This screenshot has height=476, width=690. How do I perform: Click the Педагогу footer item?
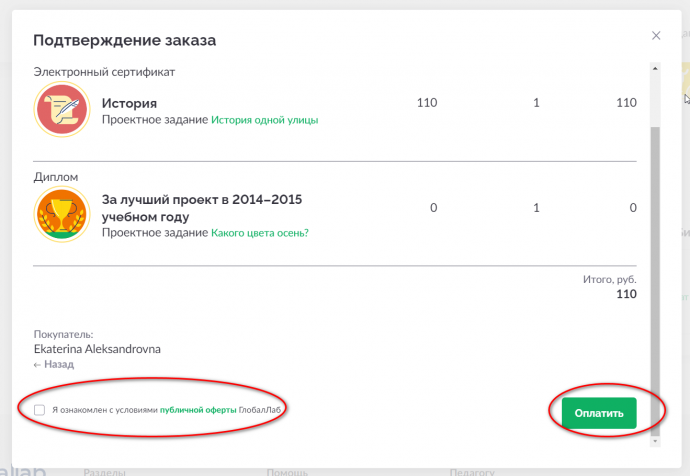[x=472, y=472]
